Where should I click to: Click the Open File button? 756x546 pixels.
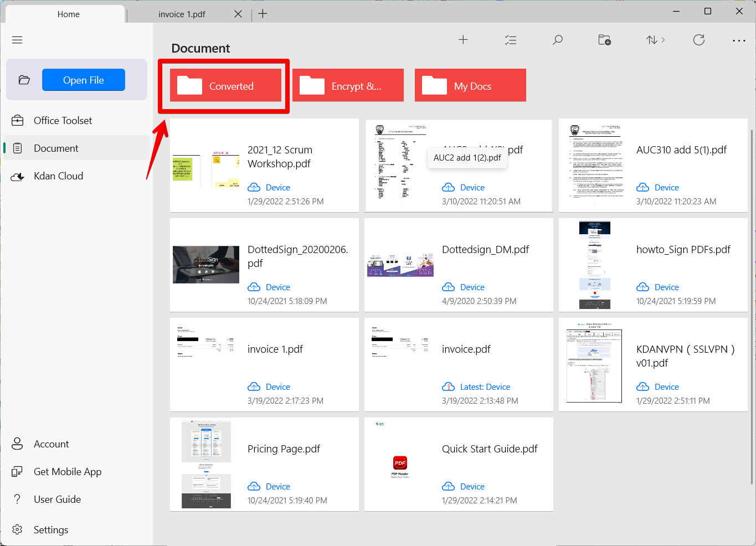[84, 80]
